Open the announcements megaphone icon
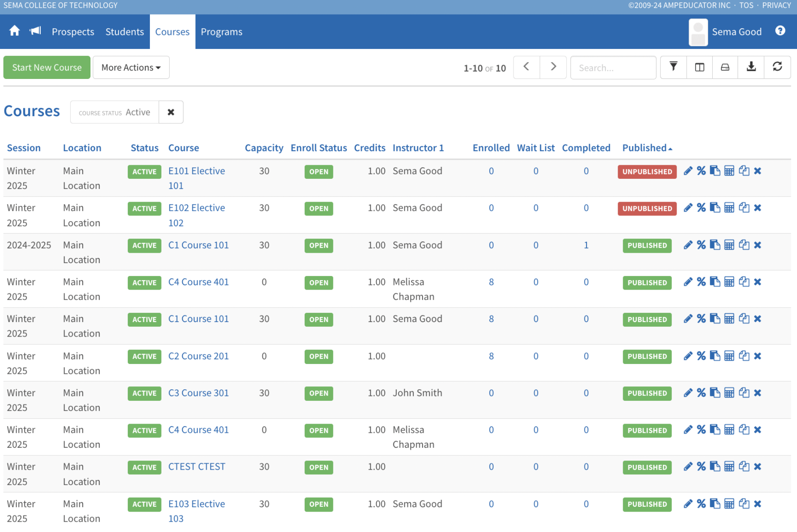Viewport: 797px width, 532px height. pos(35,31)
